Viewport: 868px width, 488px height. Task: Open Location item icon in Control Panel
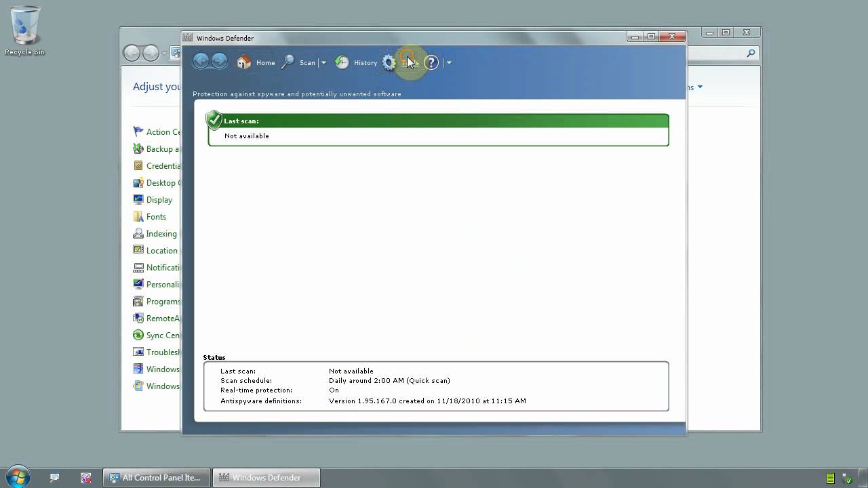(x=138, y=250)
